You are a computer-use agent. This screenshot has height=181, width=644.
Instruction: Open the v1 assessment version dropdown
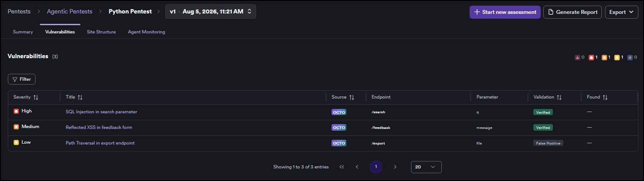pos(210,12)
